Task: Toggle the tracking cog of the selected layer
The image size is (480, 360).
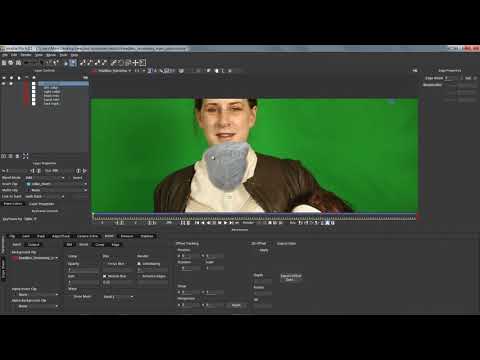Action: 11,84
